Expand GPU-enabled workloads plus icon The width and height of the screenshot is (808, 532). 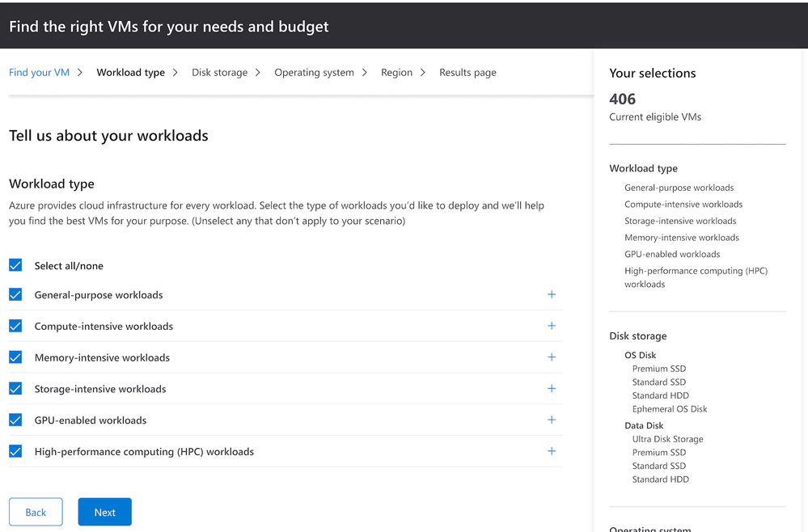[552, 420]
